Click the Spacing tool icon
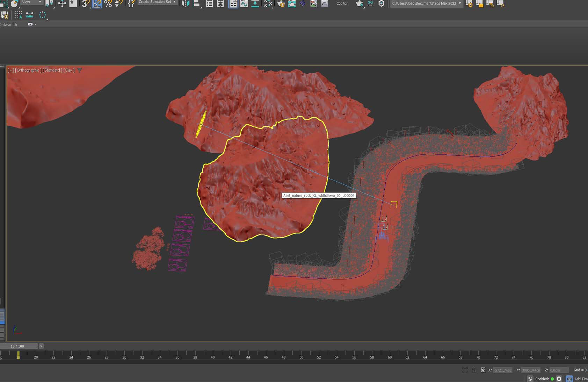 click(30, 15)
